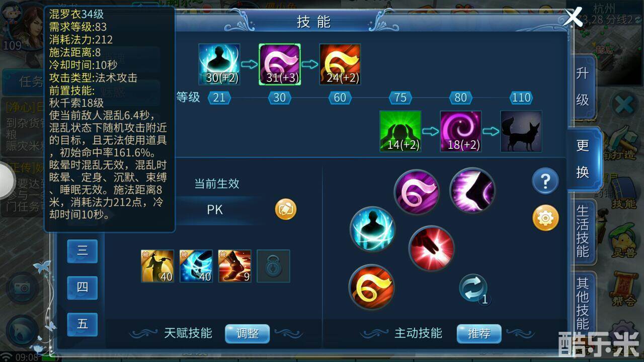
Task: Open the orange gear skill settings
Action: (x=545, y=218)
